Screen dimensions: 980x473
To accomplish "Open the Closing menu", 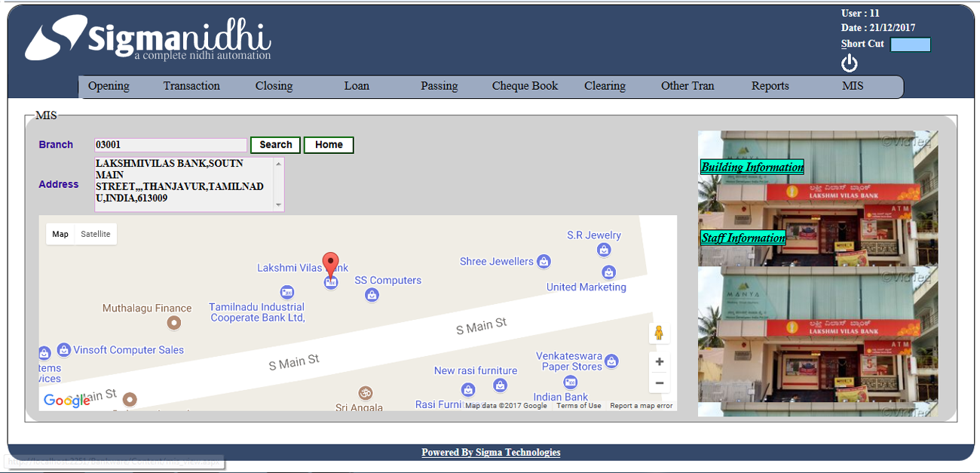I will pyautogui.click(x=274, y=86).
